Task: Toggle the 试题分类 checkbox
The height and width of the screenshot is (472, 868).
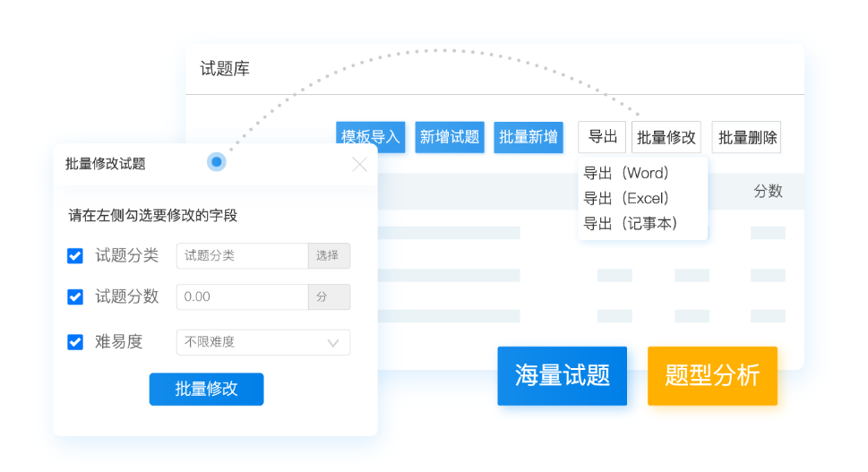Action: pos(75,256)
